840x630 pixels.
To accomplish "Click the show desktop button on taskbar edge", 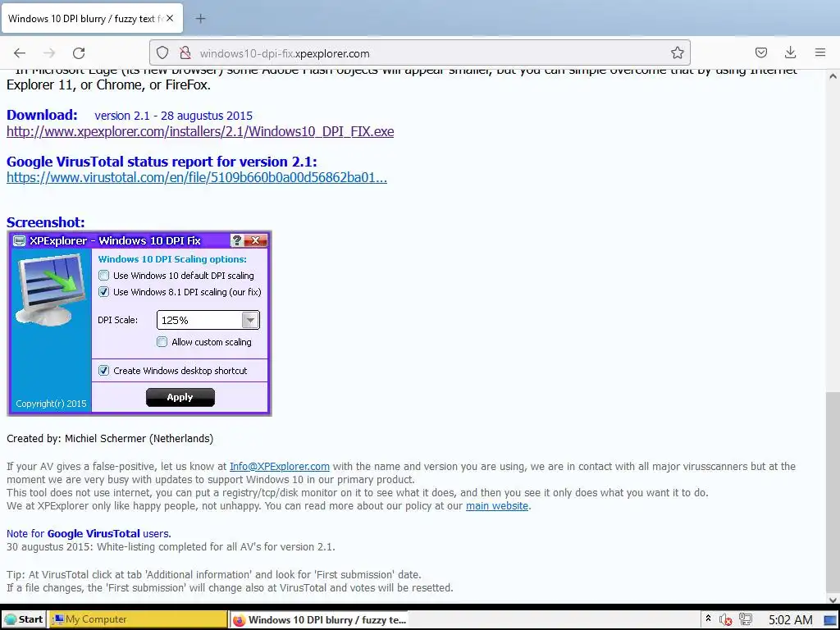I will point(831,620).
